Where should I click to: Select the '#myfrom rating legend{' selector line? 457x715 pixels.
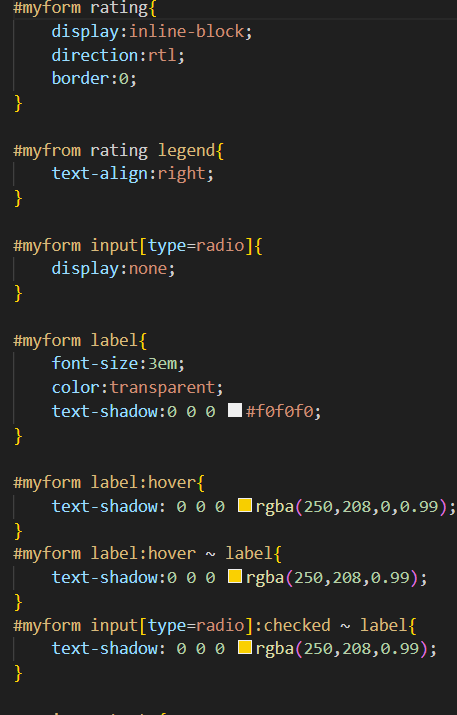click(119, 150)
